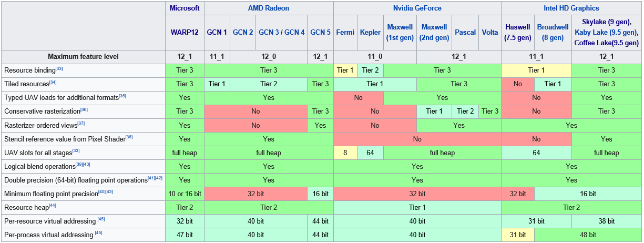644x243 pixels.
Task: Click the yellow Tier 1 Fermi Resource binding cell
Action: (345, 70)
